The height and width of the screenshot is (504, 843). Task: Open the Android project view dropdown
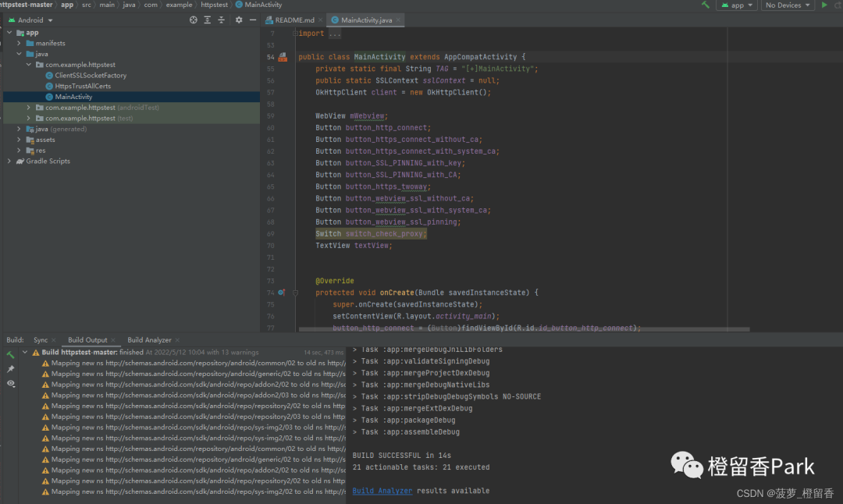[x=36, y=20]
